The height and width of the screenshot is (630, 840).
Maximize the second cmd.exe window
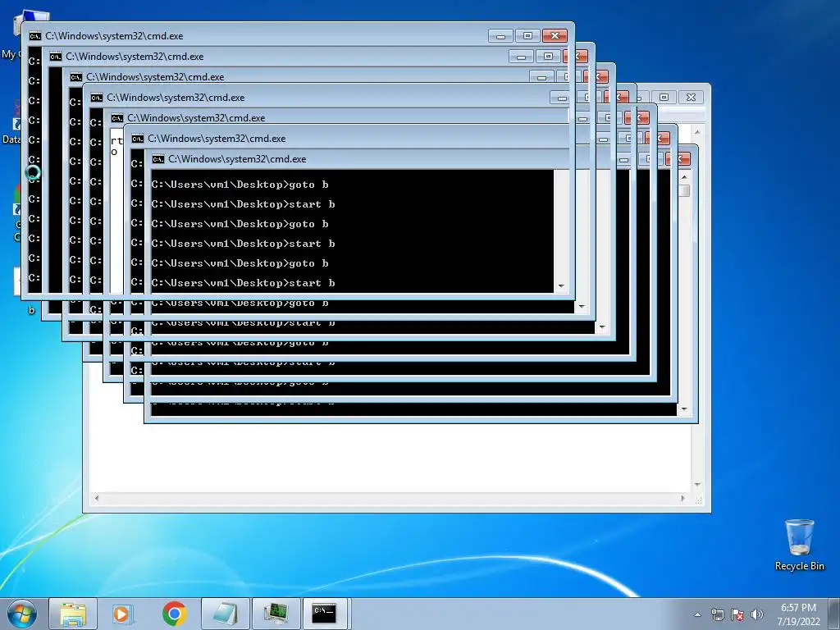click(548, 57)
